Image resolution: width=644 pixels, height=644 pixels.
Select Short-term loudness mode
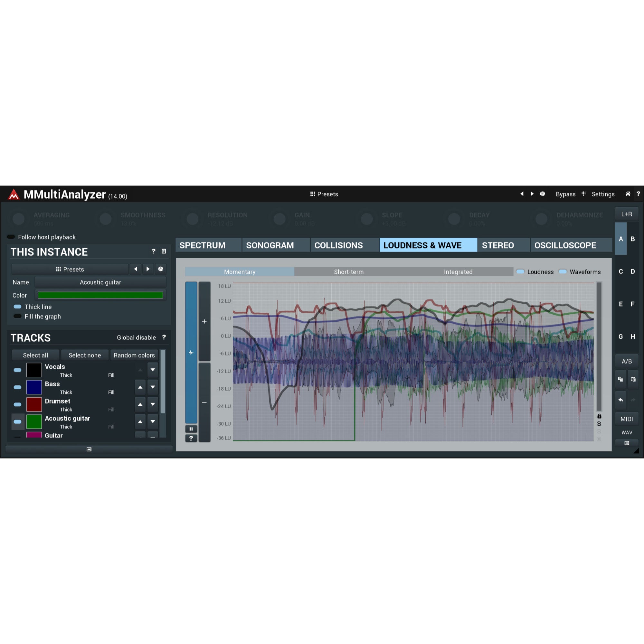(x=349, y=272)
